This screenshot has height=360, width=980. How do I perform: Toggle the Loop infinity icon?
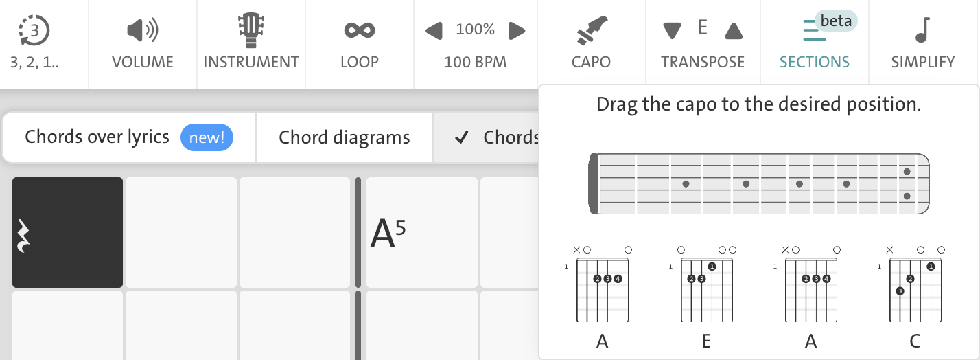[x=360, y=30]
